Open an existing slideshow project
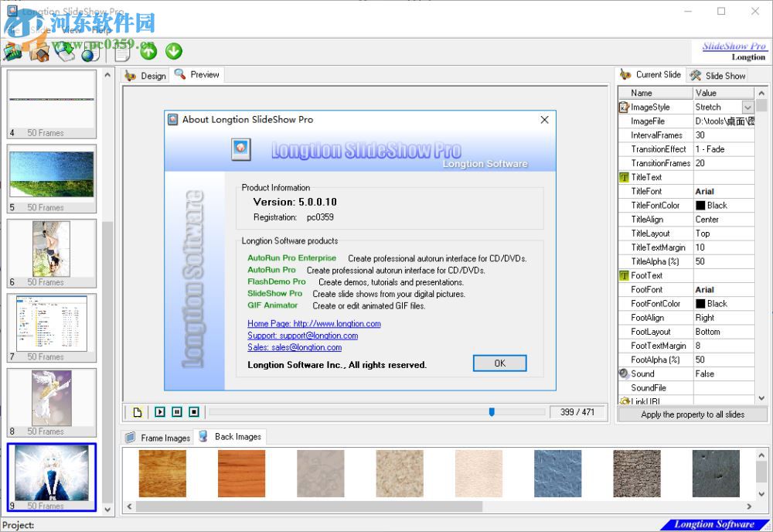This screenshot has height=532, width=773. pos(39,52)
